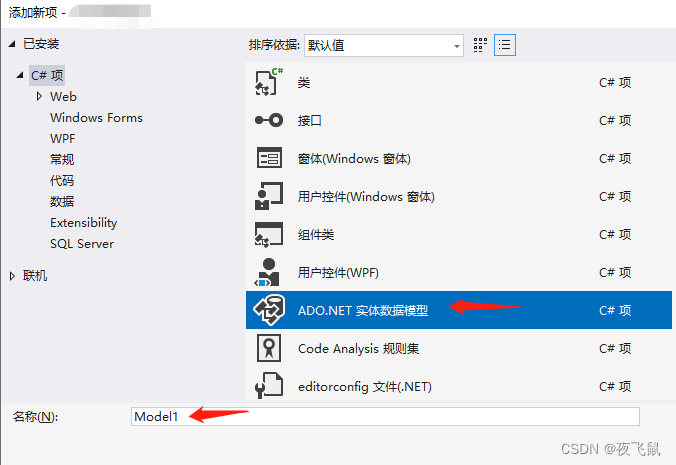Click the editorconfig 文件(.NET) icon
The width and height of the screenshot is (676, 465).
point(269,385)
